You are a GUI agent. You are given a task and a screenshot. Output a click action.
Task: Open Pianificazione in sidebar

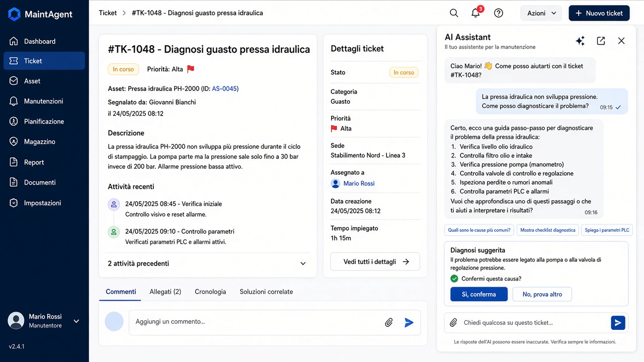click(44, 122)
